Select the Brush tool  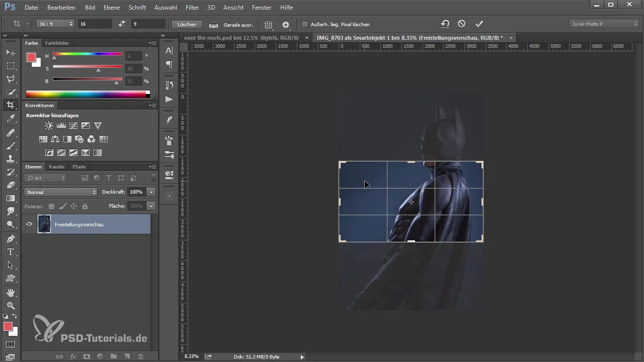[10, 146]
